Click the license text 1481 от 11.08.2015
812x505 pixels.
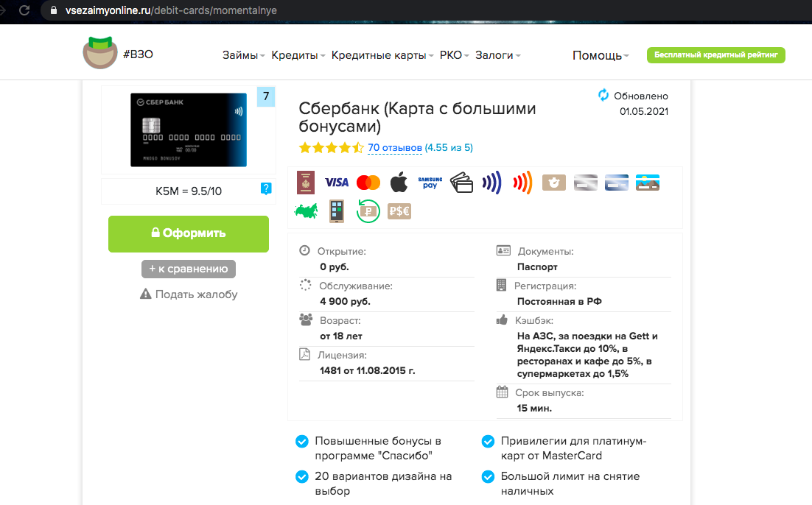tap(367, 370)
